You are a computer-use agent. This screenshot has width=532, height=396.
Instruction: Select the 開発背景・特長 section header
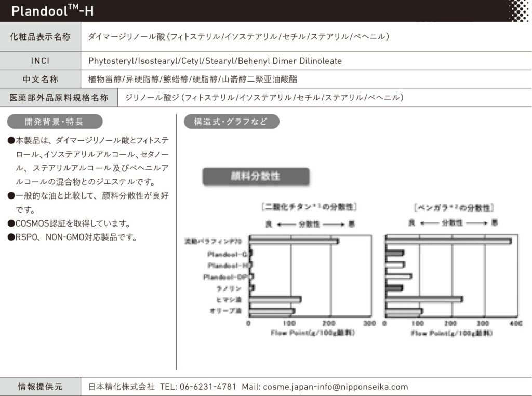[x=54, y=122]
